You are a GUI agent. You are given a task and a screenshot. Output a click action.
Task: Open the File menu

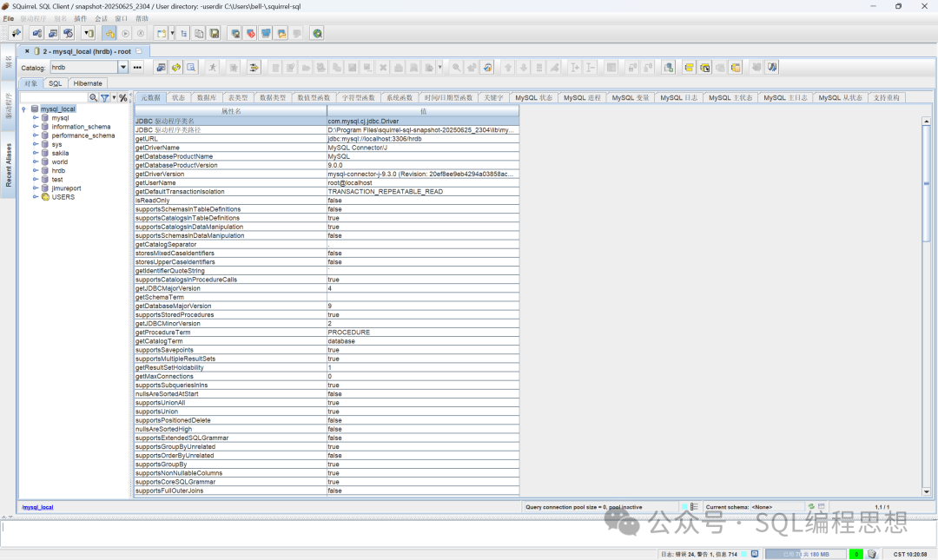[x=9, y=18]
